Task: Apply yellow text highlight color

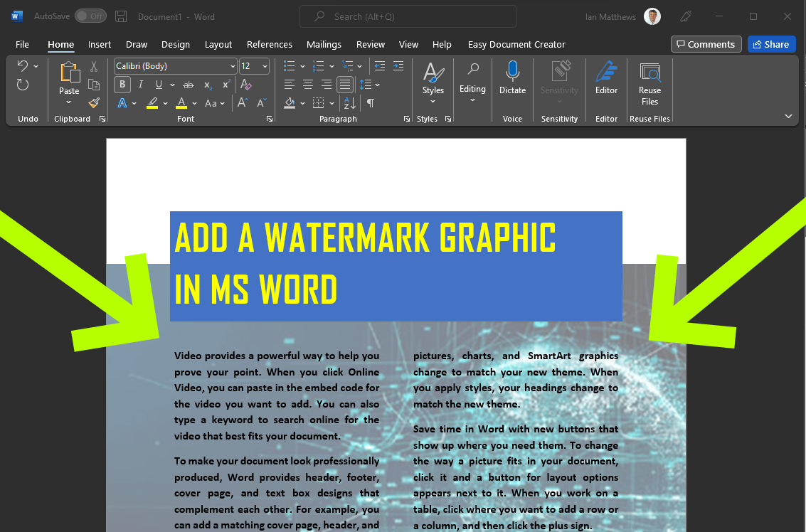Action: pos(152,103)
